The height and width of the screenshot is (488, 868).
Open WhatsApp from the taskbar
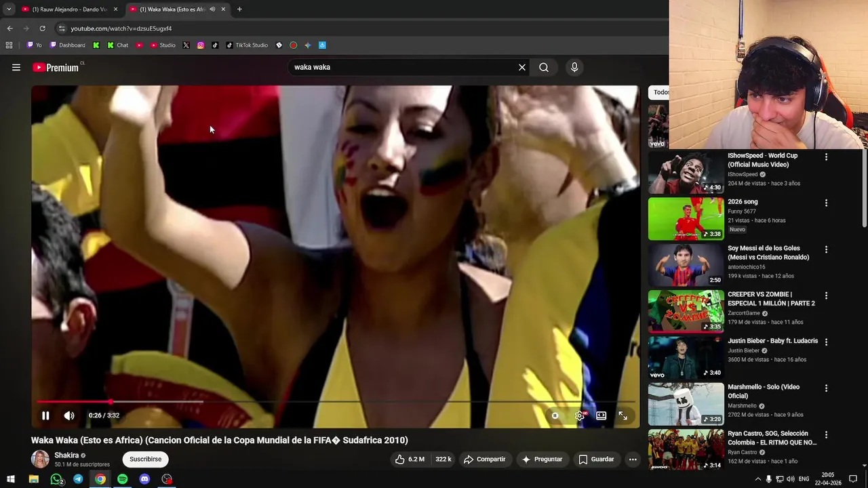point(56,479)
